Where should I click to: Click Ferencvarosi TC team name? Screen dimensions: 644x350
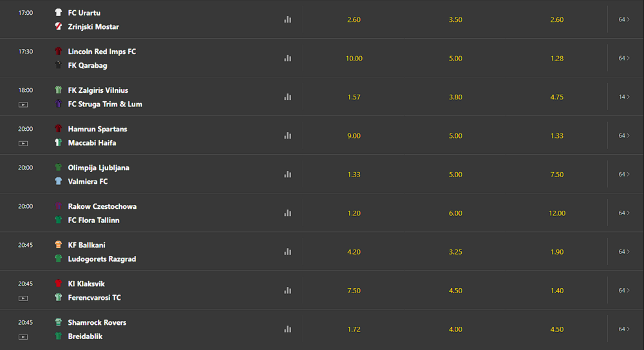tap(94, 298)
